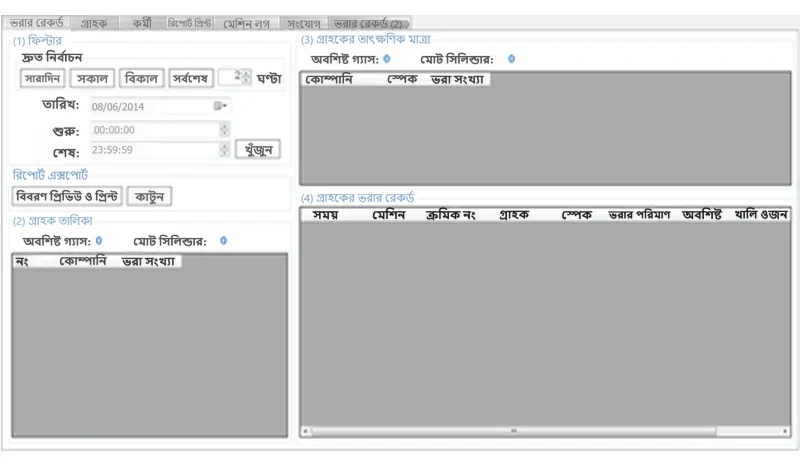The image size is (800, 467).
Task: Open the date picker calendar dropdown
Action: click(x=220, y=106)
